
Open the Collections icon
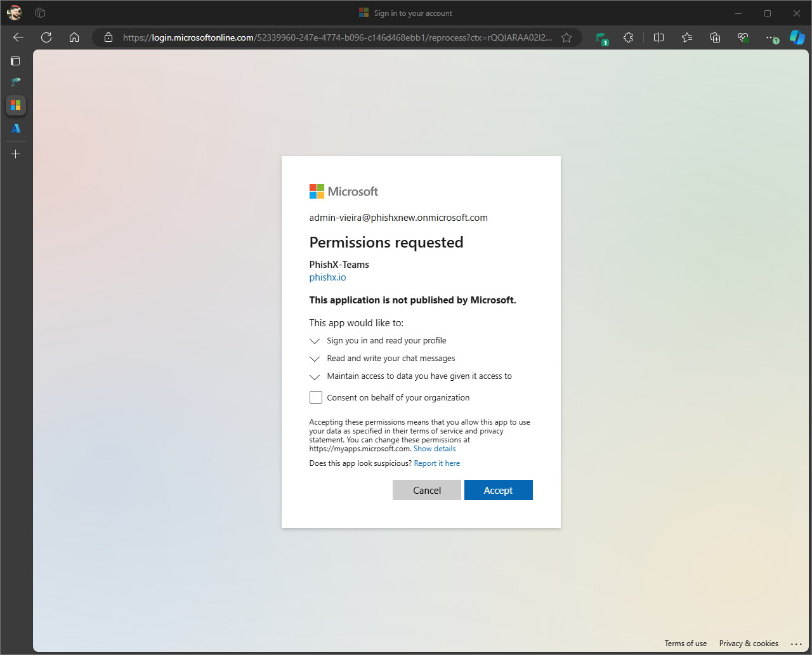point(715,37)
